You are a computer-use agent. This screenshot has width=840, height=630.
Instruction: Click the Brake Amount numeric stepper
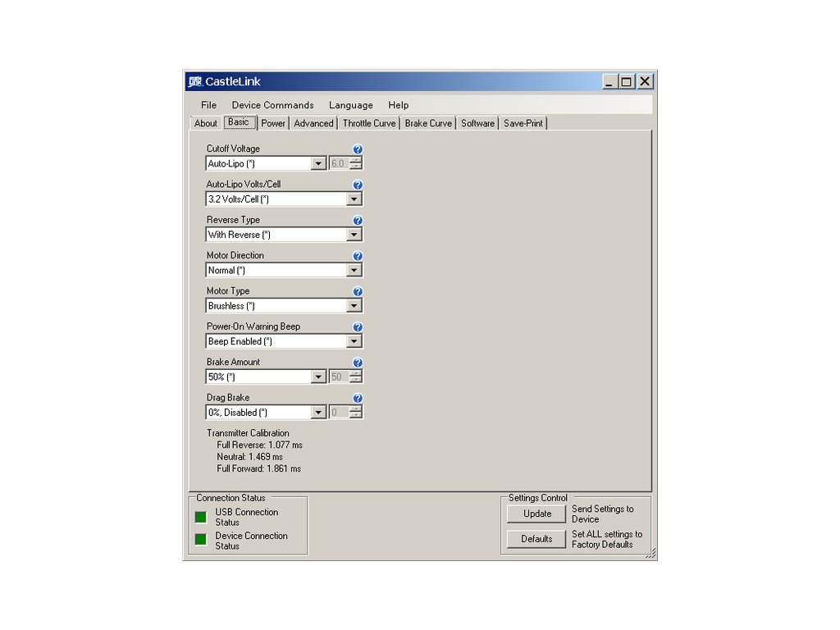tap(355, 377)
